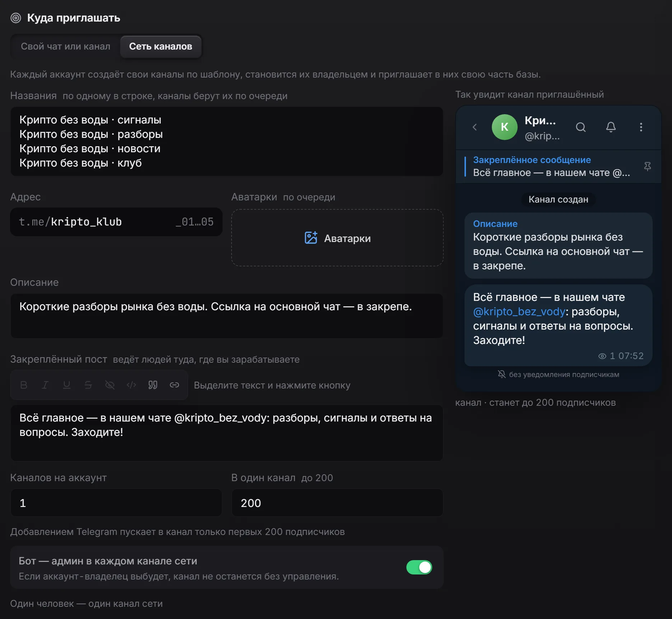Click the back chevron in channel preview
Screen dimensions: 672x619
click(475, 127)
